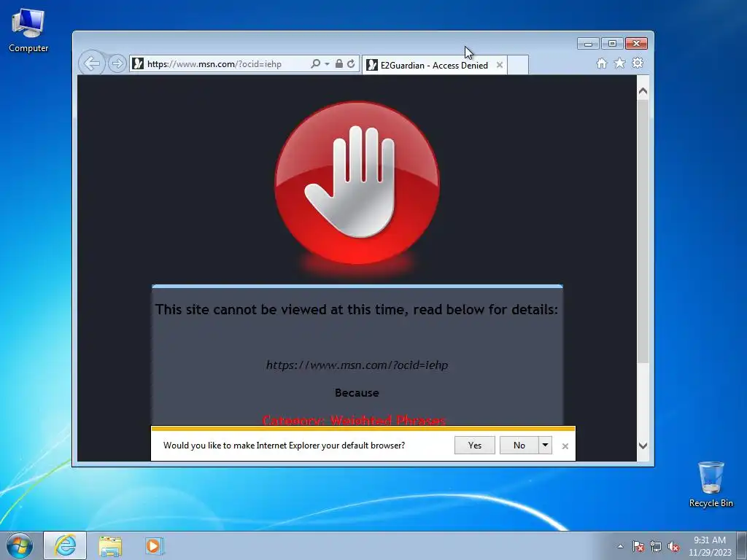Close the E2Guardian - Access Denied tab
This screenshot has width=747, height=560.
499,65
